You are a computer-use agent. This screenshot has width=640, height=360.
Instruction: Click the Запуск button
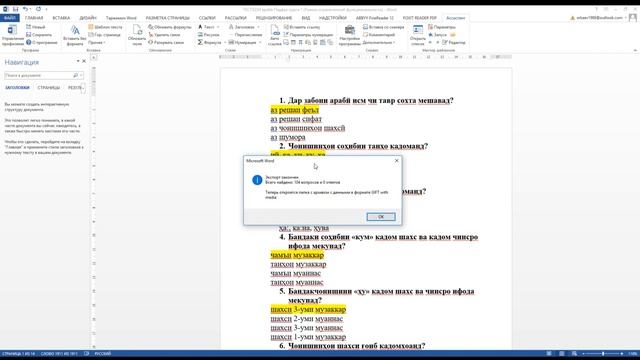437,35
